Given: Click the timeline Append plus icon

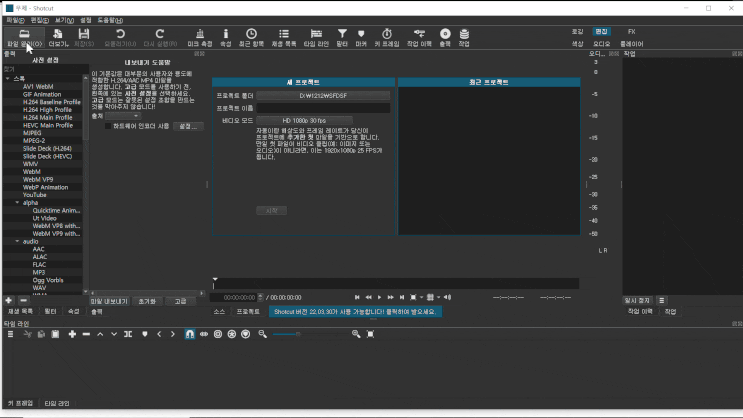Looking at the screenshot, I should 72,334.
